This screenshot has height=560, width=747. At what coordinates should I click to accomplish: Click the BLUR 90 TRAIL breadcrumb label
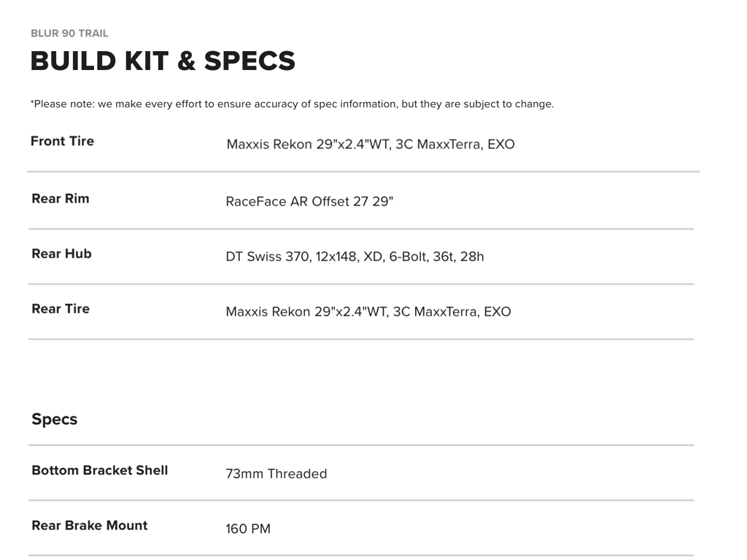(69, 34)
